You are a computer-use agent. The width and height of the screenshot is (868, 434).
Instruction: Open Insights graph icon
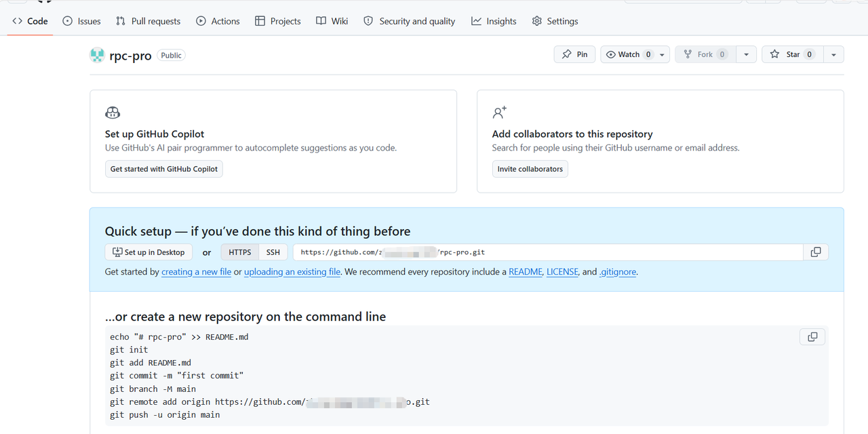476,20
